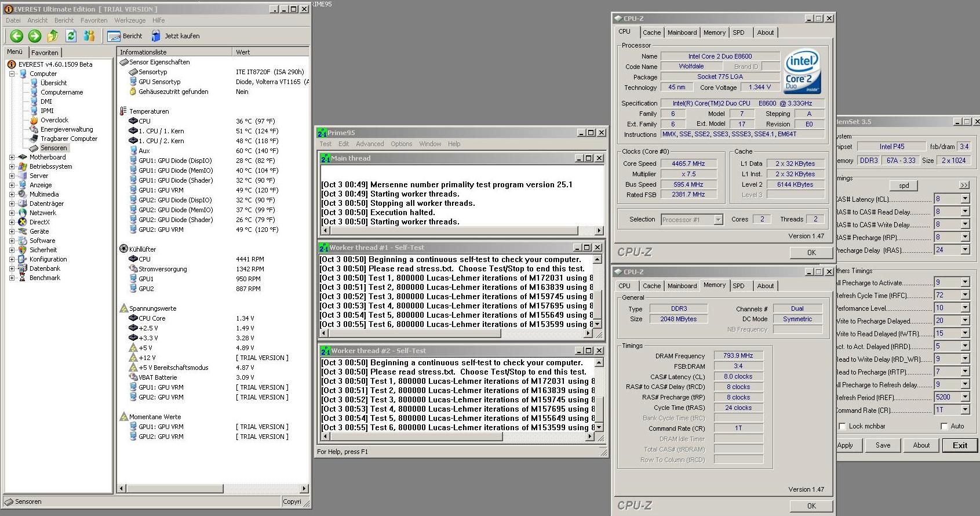Select the Energieverwaltung icon in tree
The image size is (980, 516).
[34, 129]
